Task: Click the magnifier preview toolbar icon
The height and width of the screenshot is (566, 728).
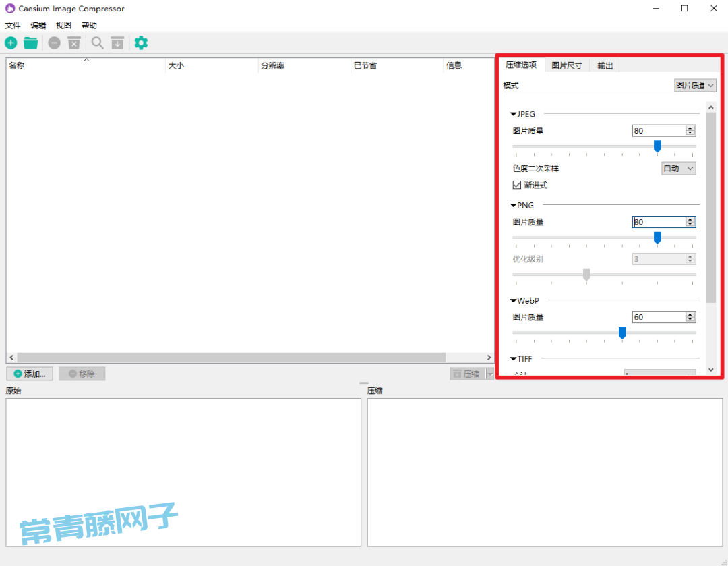Action: coord(98,43)
